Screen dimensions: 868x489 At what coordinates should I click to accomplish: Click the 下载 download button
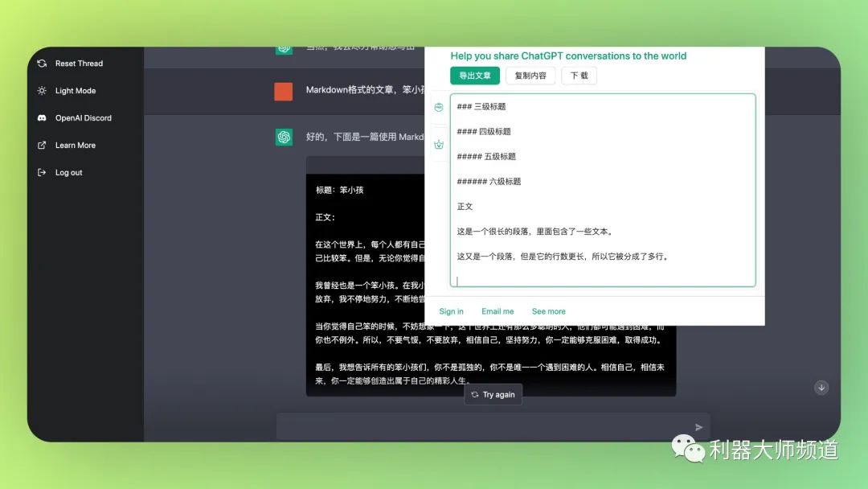pos(579,76)
